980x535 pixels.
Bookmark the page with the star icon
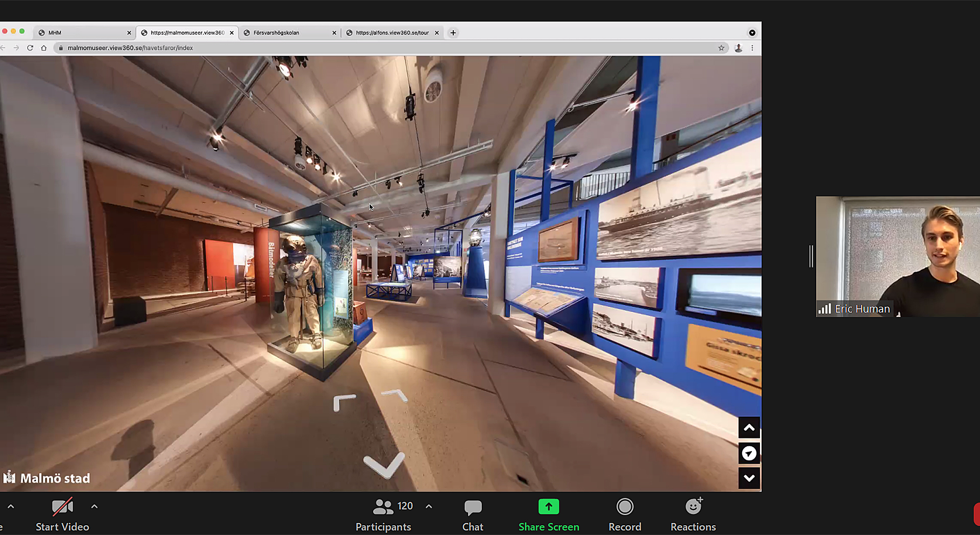coord(721,48)
